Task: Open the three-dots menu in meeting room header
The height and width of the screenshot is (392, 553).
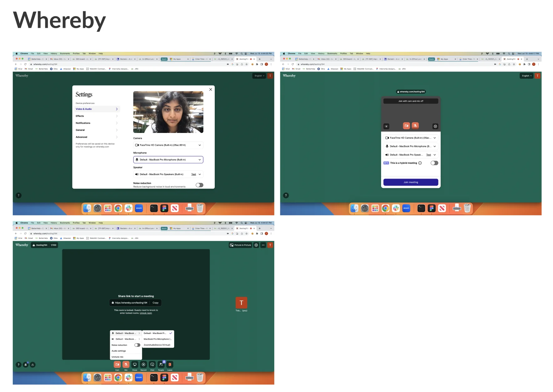Action: tap(263, 245)
